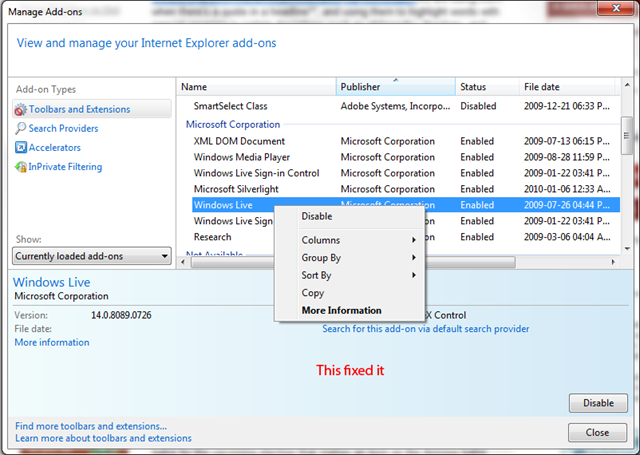This screenshot has height=455, width=640.
Task: Click the vertical scrollbar down arrow
Action: point(627,248)
